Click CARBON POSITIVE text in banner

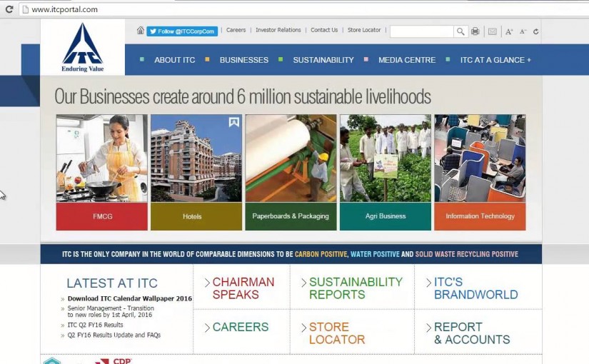(x=321, y=254)
